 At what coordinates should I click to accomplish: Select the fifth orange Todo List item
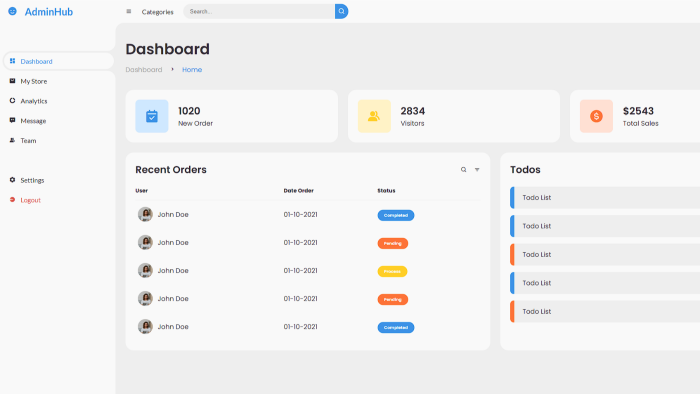pyautogui.click(x=605, y=311)
